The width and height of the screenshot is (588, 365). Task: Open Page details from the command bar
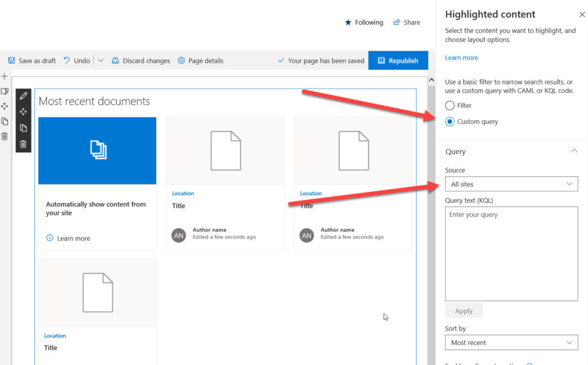pyautogui.click(x=200, y=60)
